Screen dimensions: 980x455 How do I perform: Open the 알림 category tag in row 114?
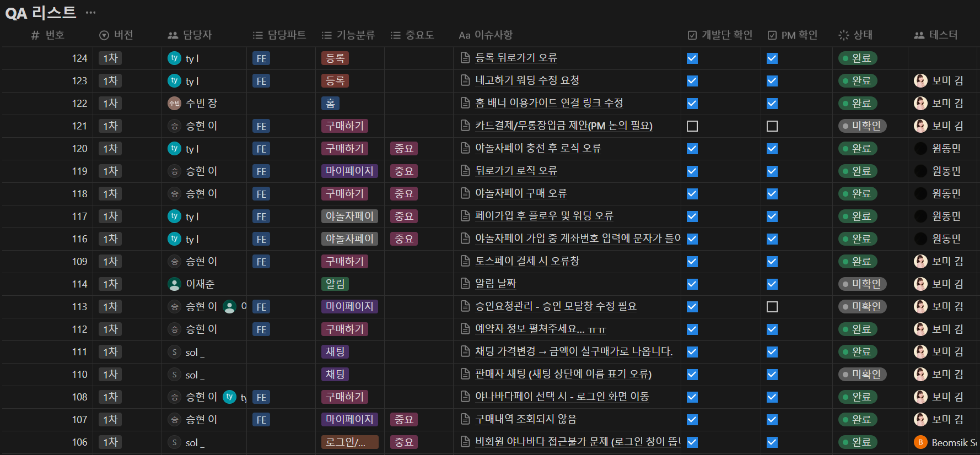click(335, 284)
